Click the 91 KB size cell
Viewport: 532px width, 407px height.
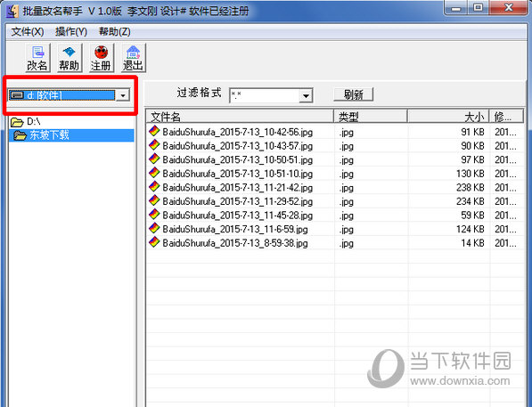pos(472,132)
